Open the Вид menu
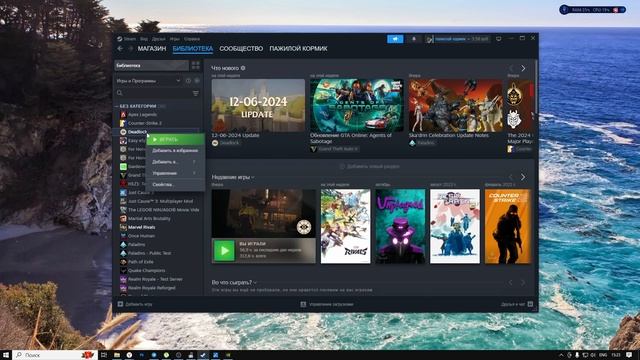The height and width of the screenshot is (360, 640). 144,39
